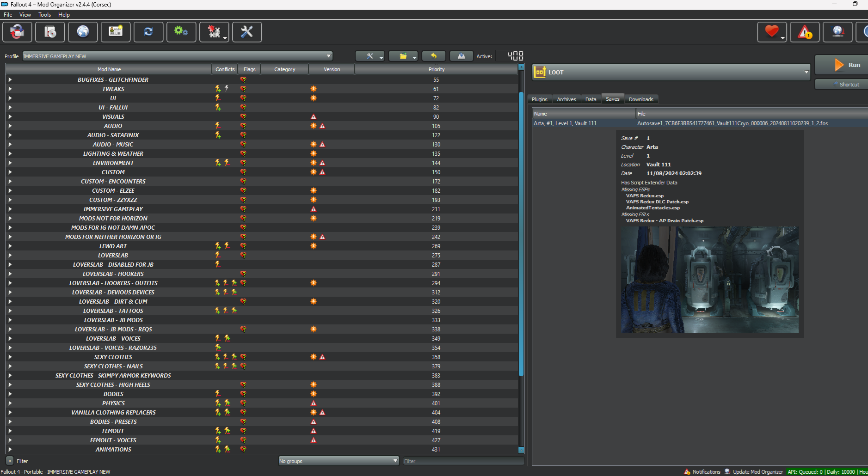Expand the LOVERSLAB - TATTOOS separator

(x=10, y=311)
